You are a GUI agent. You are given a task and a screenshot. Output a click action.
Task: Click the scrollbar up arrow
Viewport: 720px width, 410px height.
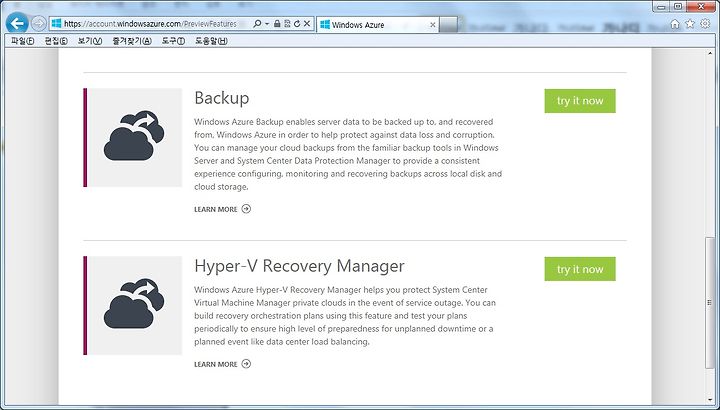tap(710, 53)
